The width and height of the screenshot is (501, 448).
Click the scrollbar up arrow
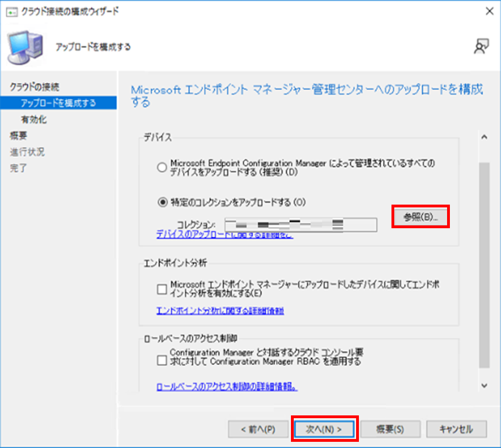[484, 137]
